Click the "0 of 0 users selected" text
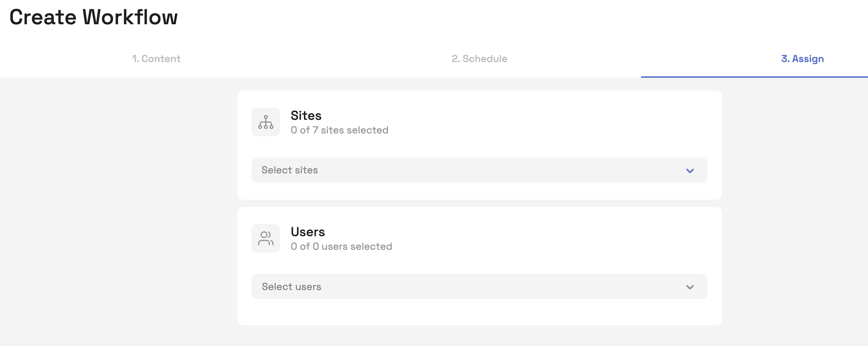Screen dimensions: 868x346 tap(341, 246)
